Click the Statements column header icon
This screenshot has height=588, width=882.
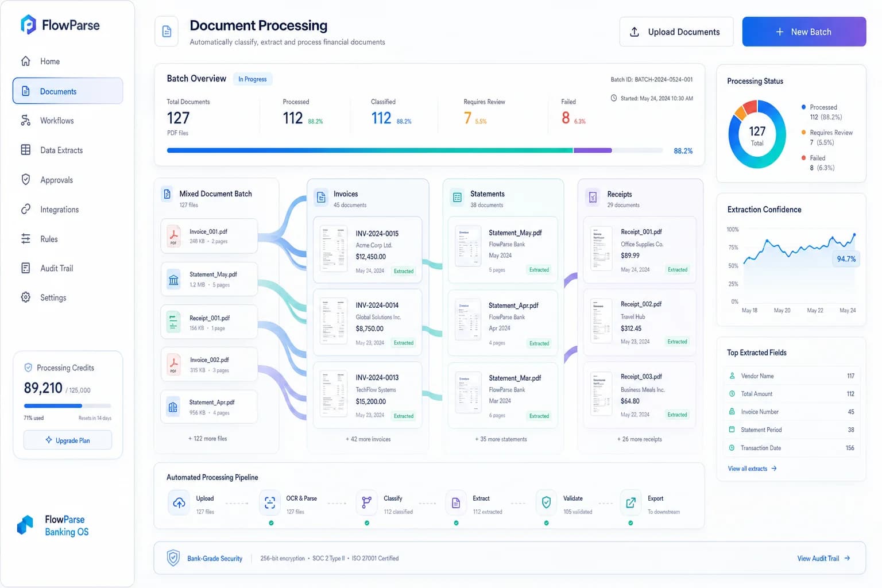point(457,198)
